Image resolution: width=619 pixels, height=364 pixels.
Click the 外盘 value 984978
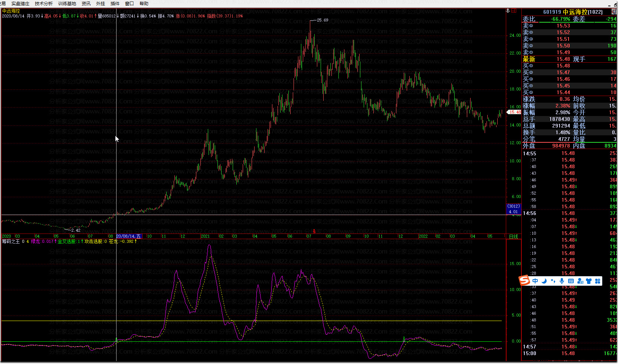561,146
